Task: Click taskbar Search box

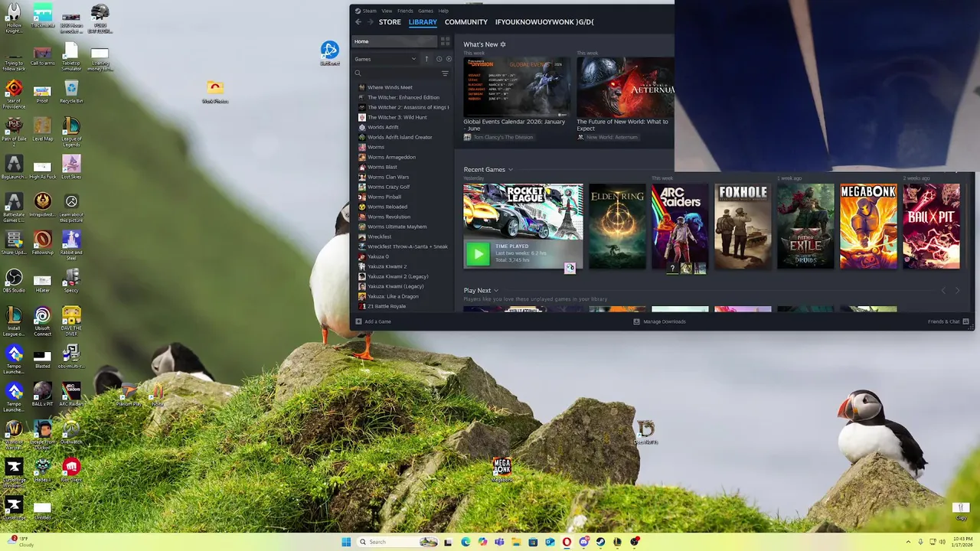Action: click(398, 542)
